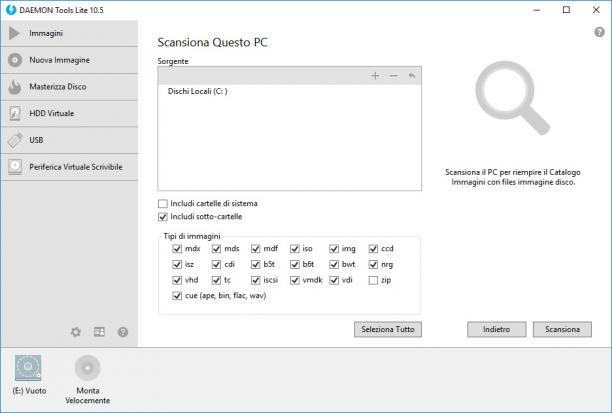Click the news panel icon in sidebar

[99, 332]
